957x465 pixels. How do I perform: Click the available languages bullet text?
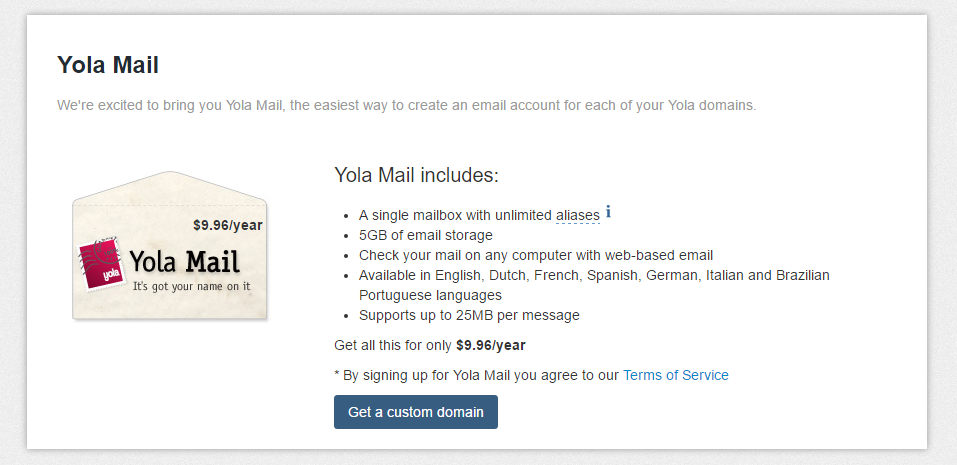coord(594,285)
